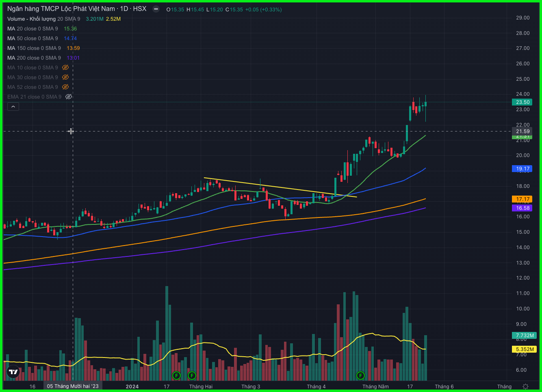
Task: Click the crosshair price label 21.59
Action: tap(522, 131)
